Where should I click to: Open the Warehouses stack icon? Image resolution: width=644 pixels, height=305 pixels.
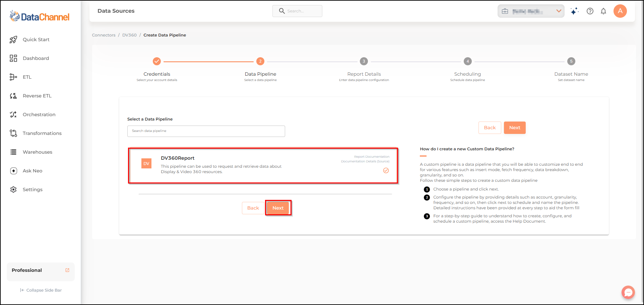(13, 152)
